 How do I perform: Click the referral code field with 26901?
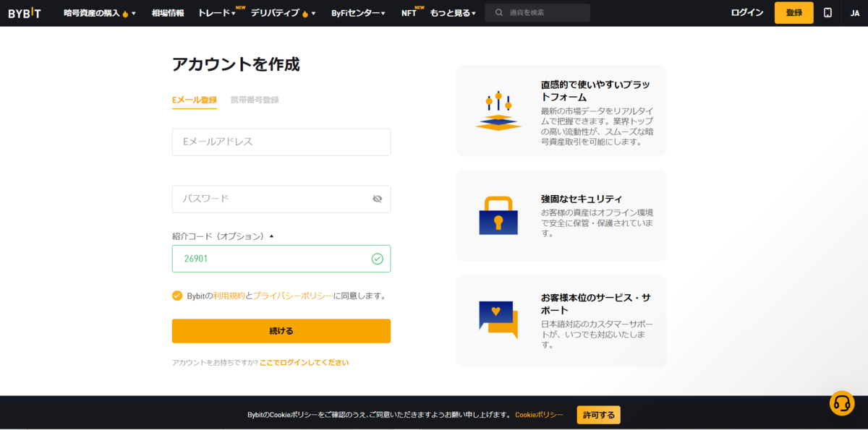tap(281, 259)
